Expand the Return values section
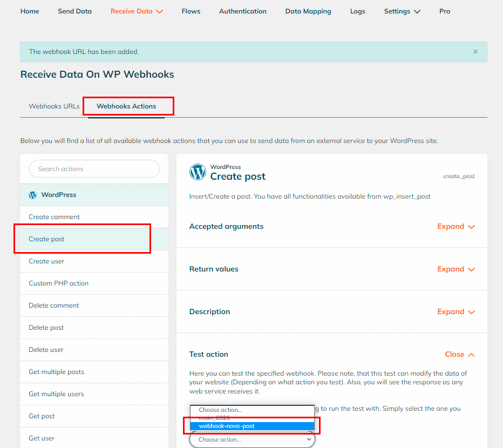This screenshot has width=503, height=448. (456, 269)
